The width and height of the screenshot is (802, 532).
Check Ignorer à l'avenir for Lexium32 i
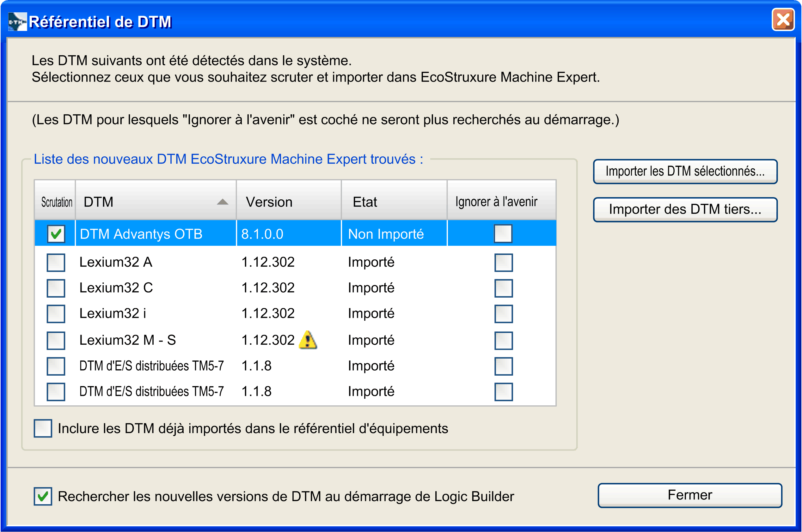click(503, 314)
